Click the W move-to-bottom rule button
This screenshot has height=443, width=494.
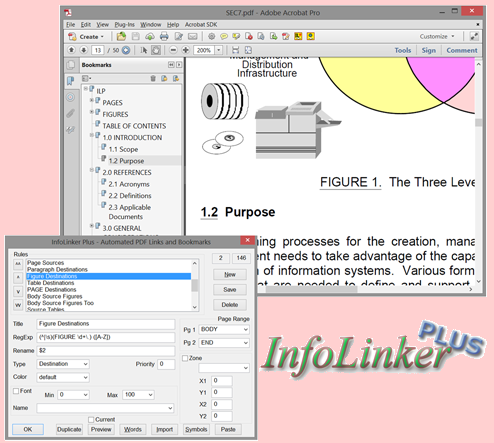18,305
